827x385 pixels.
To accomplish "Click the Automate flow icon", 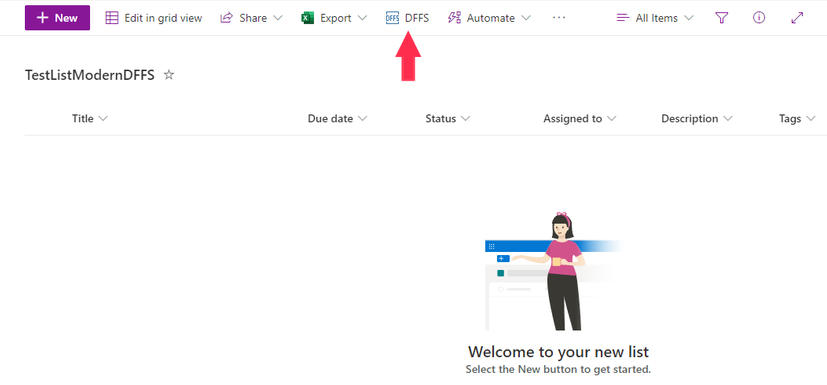I will 454,18.
